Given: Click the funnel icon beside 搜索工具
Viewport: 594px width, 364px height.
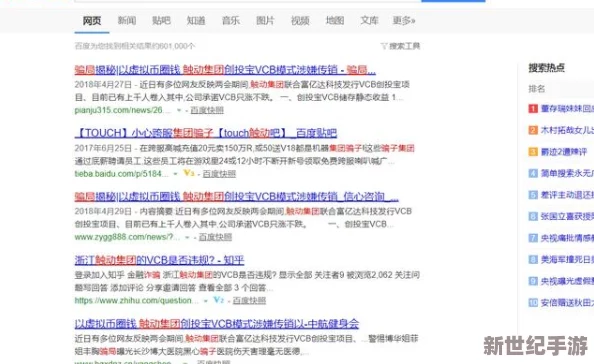Looking at the screenshot, I should [384, 46].
